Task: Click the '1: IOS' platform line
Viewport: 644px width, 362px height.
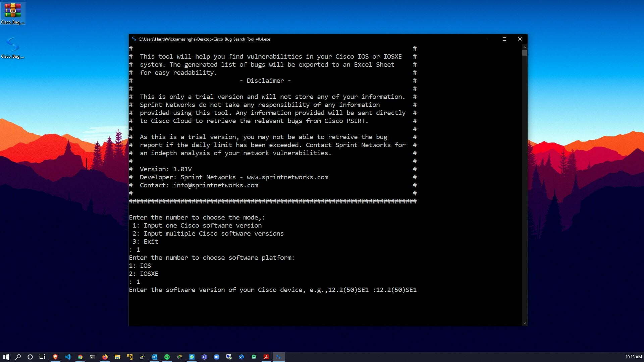Action: 140,266
